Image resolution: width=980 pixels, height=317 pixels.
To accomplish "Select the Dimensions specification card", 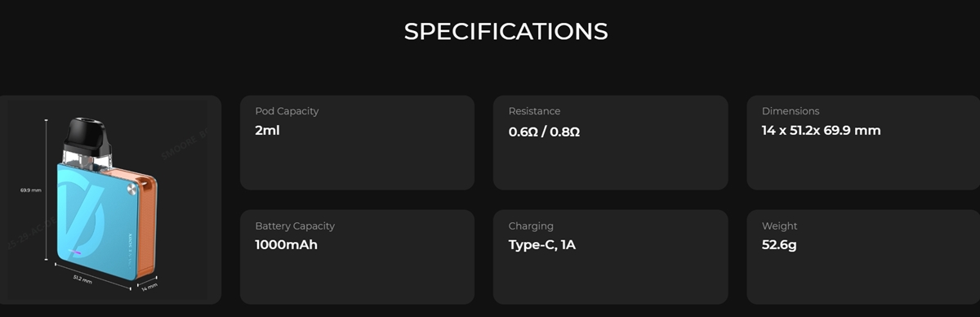I will (x=863, y=143).
